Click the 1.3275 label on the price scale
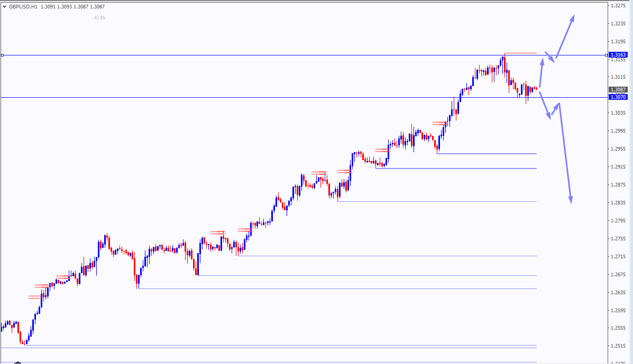This screenshot has width=633, height=364. click(618, 6)
